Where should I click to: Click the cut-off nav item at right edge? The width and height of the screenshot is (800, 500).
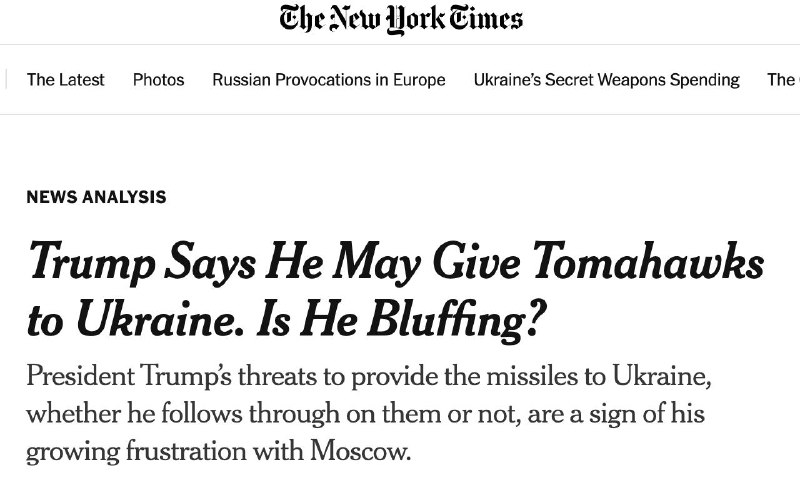click(x=782, y=80)
